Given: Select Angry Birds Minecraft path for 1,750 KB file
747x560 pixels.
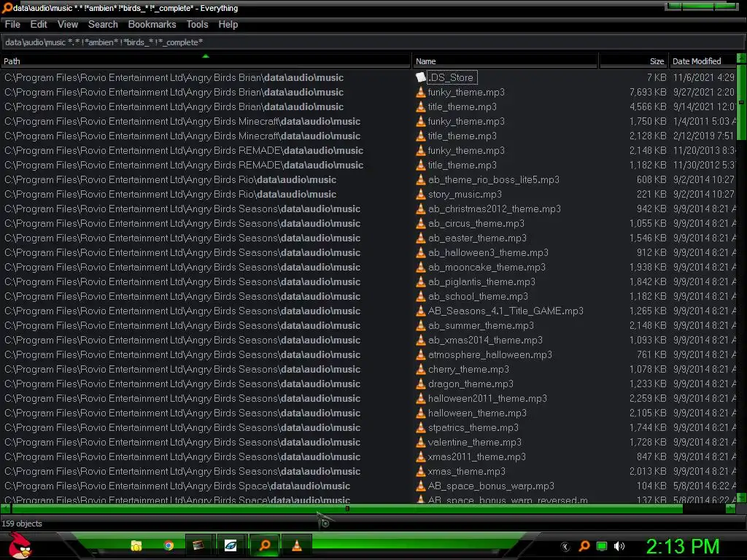Looking at the screenshot, I should 182,122.
